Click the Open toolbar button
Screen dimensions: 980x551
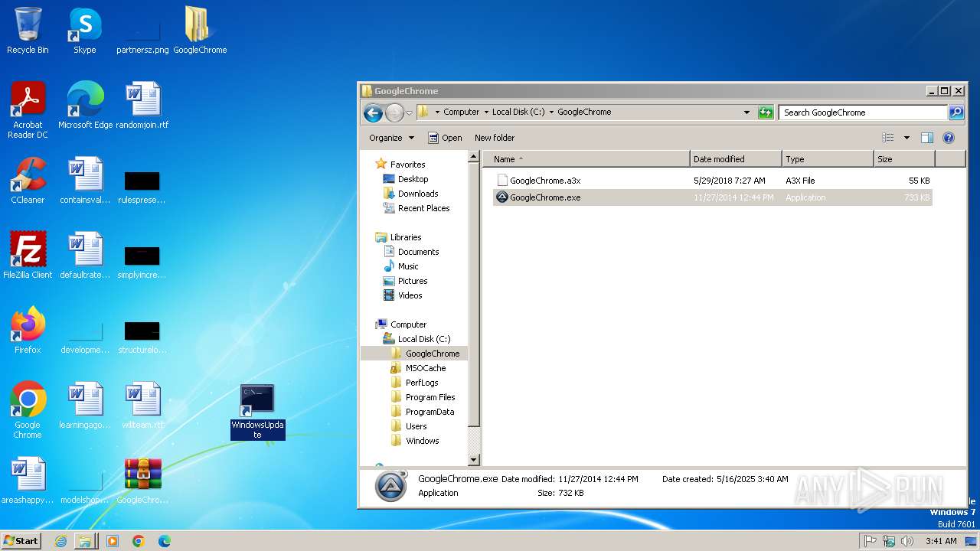[x=445, y=138]
